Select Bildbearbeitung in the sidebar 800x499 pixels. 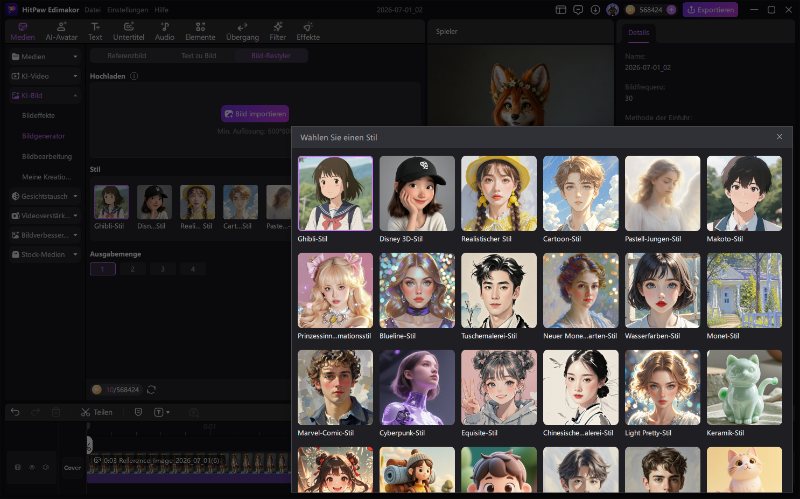click(47, 157)
